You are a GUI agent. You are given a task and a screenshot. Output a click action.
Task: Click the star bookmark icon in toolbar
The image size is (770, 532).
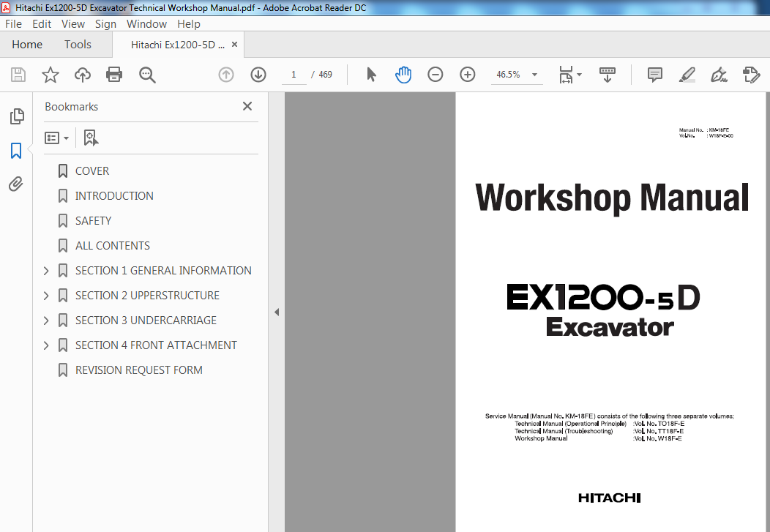(50, 75)
